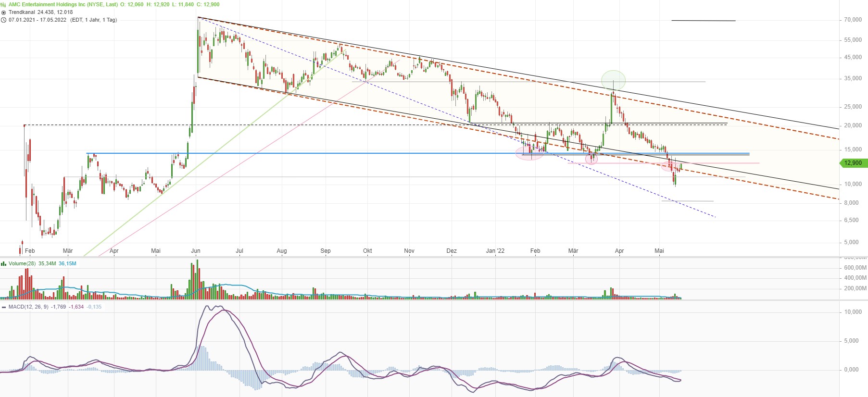This screenshot has width=868, height=397.
Task: Click the Jun label on the time axis
Action: [196, 251]
